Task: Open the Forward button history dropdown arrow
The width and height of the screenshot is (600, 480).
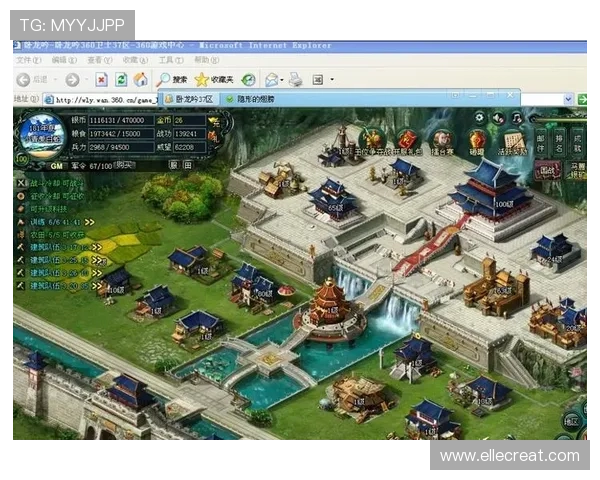Action: pos(86,80)
